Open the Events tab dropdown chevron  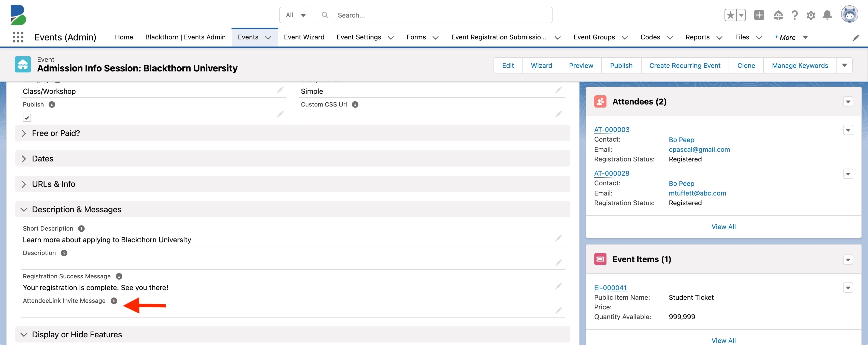click(268, 38)
